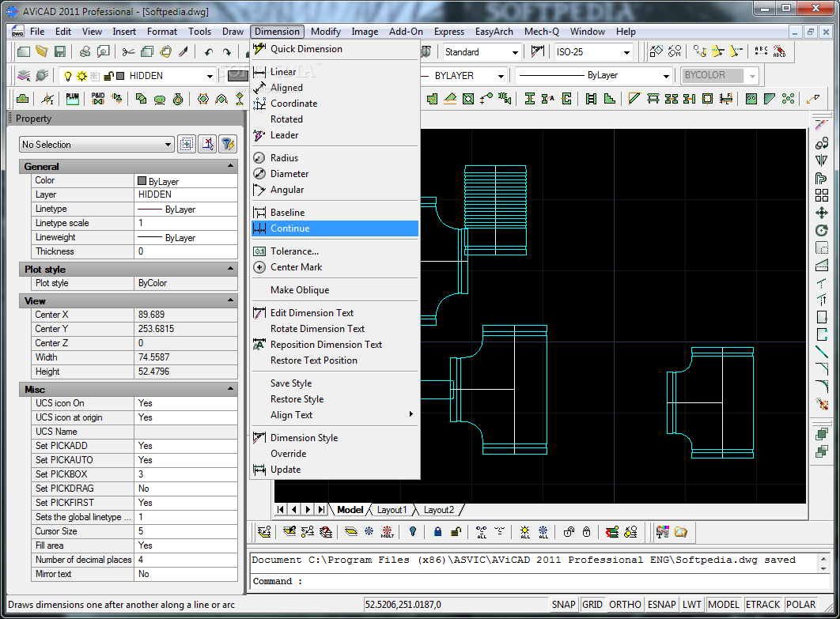Click the Dimension Style menu entry
Viewport: 840px width, 619px height.
pyautogui.click(x=335, y=437)
